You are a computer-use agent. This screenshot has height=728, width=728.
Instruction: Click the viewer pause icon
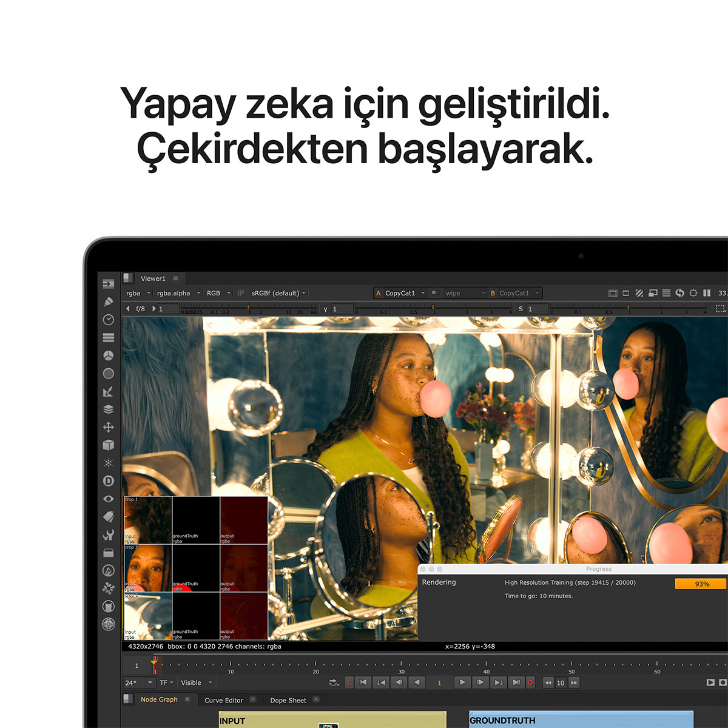707,293
